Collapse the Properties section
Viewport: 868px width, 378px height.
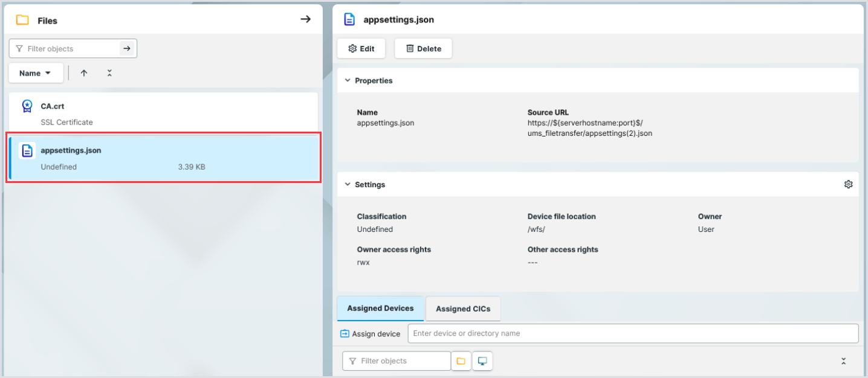coord(348,80)
